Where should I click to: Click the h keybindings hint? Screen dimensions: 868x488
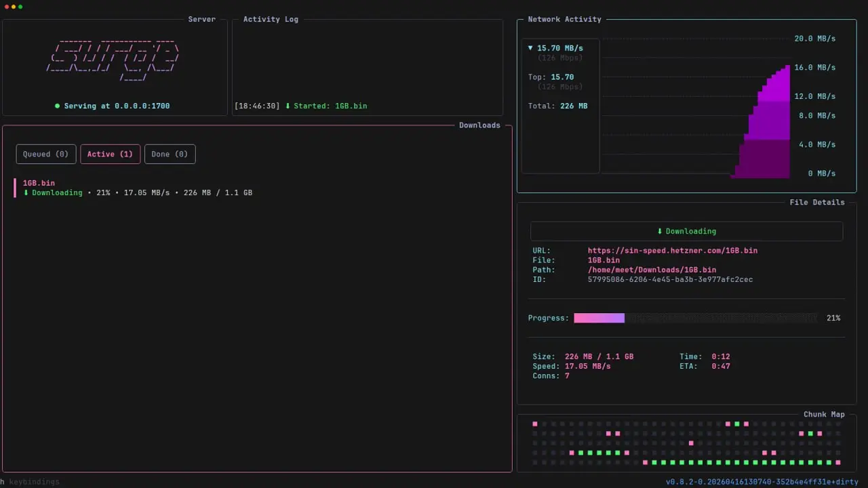30,482
